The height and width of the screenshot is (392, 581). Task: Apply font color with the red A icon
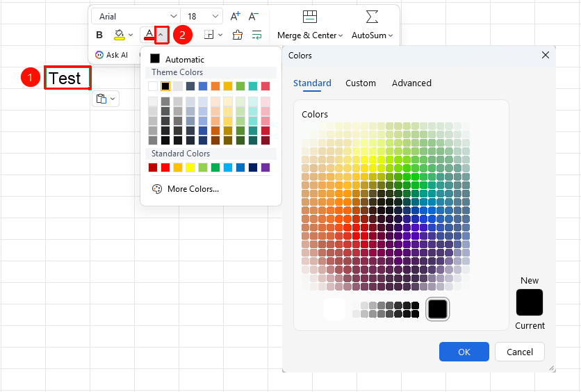(x=149, y=35)
